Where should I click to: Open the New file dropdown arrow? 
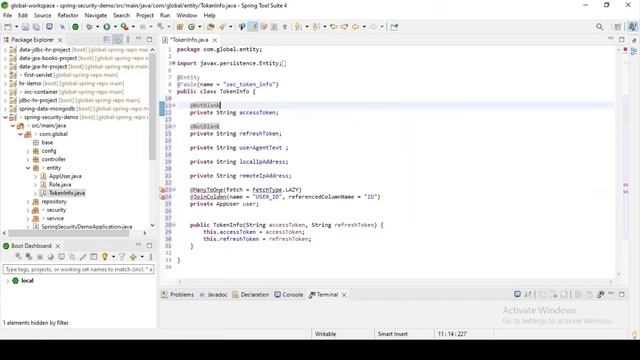tap(16, 27)
